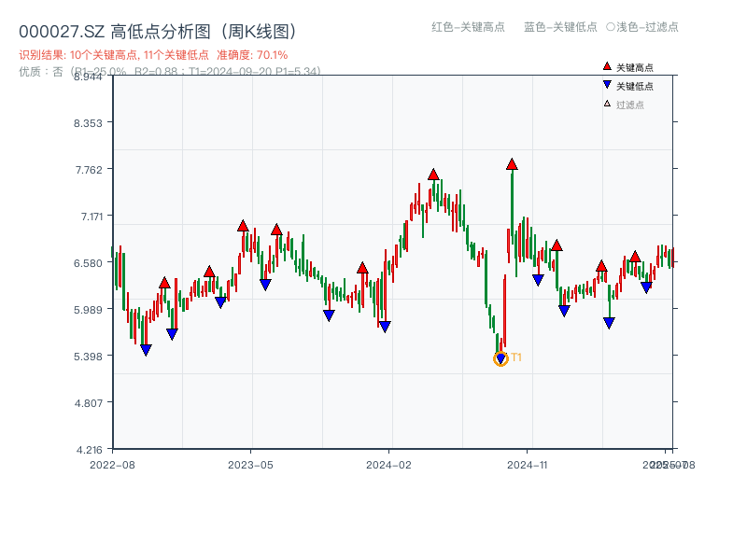747x560 pixels.
Task: Click the gray 优质：否 parameter line
Action: pos(170,72)
